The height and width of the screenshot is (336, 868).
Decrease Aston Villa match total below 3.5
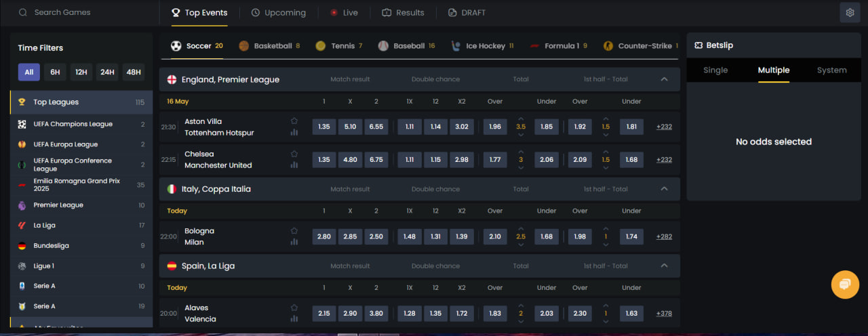[x=521, y=135]
